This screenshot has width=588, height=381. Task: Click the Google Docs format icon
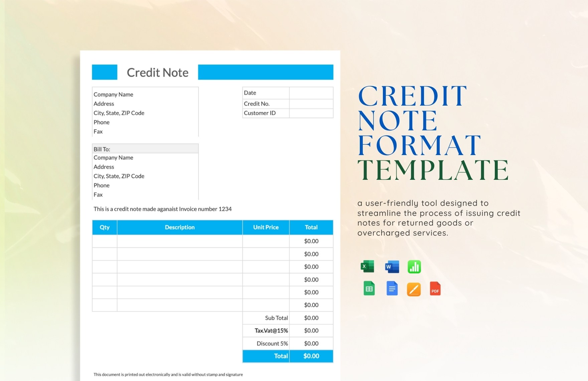tap(392, 288)
